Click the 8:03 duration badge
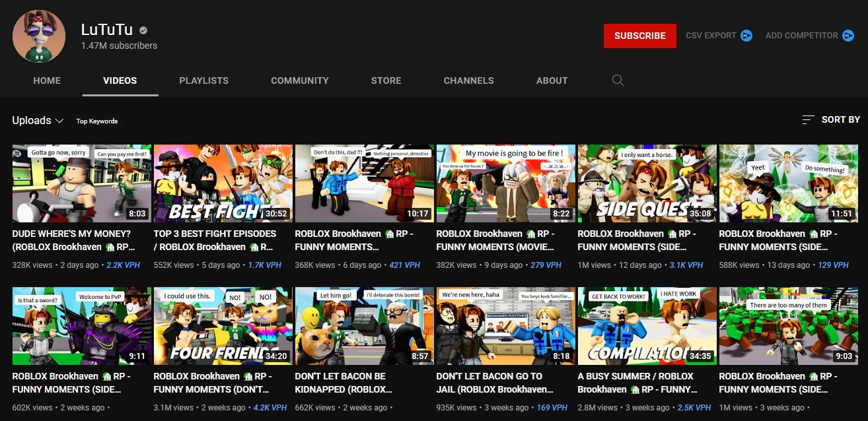The image size is (868, 421). point(136,214)
